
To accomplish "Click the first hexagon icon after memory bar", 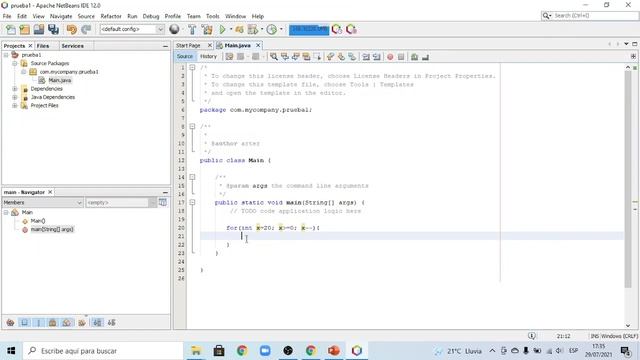I will coord(337,29).
